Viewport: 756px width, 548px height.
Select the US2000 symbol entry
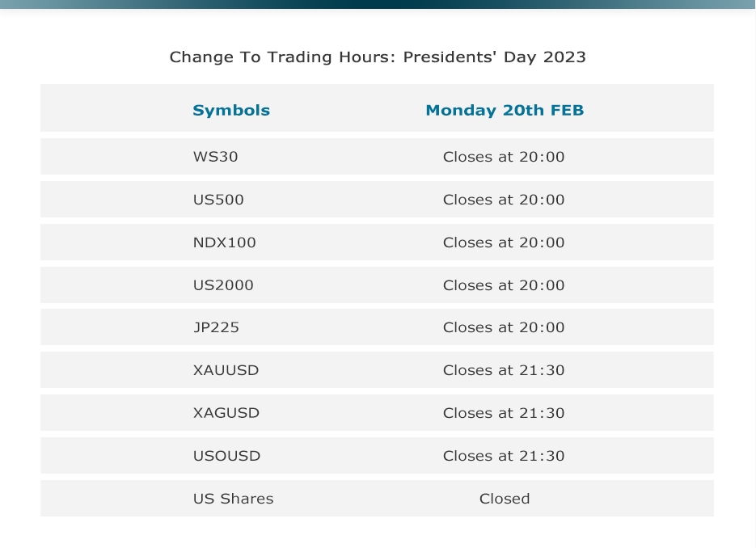pos(223,285)
